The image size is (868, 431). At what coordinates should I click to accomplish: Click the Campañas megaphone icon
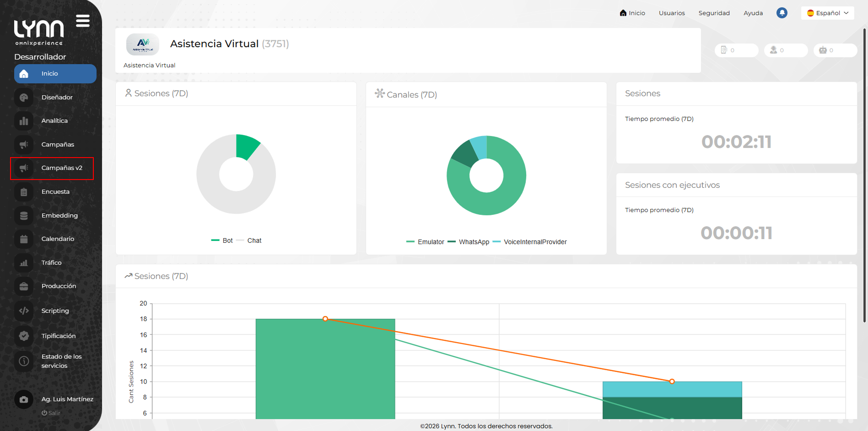point(24,145)
